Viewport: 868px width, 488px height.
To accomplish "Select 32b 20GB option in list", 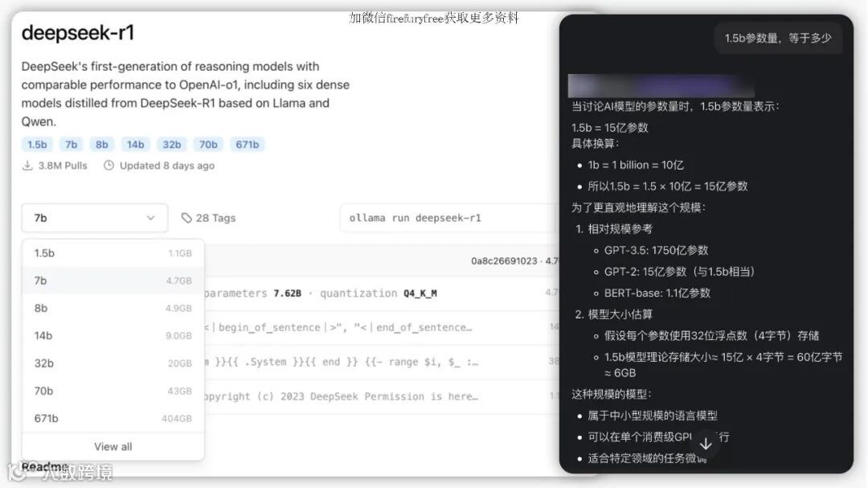I will tap(113, 363).
